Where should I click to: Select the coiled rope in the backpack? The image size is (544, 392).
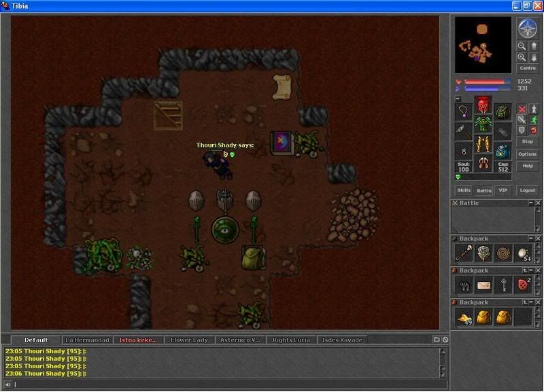coord(503,253)
